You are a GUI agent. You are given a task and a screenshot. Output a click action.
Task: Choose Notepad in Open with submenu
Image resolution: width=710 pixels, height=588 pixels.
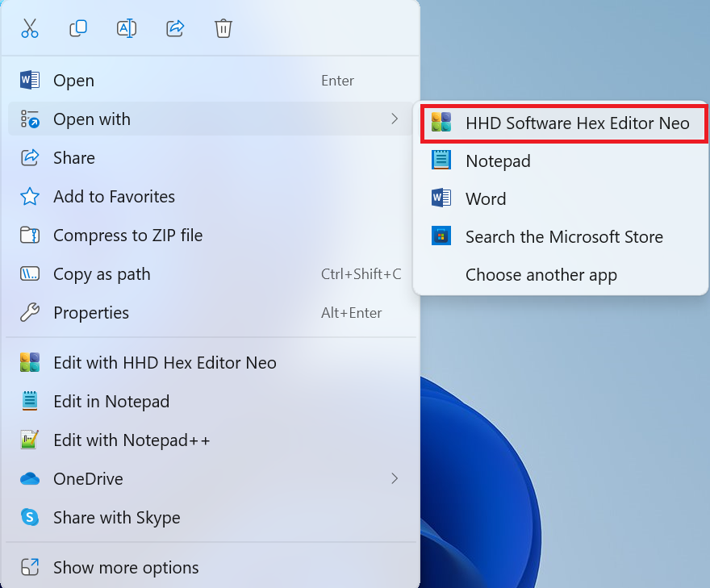pyautogui.click(x=562, y=161)
